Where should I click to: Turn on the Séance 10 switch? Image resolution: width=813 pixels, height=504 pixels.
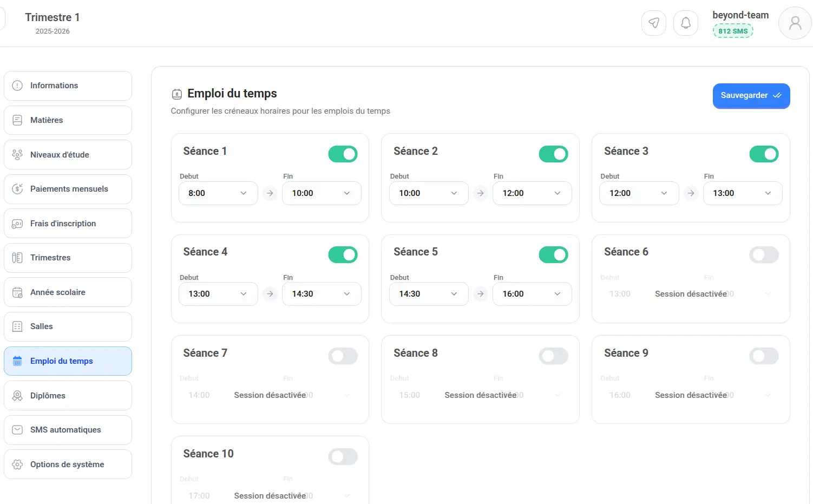click(x=343, y=457)
